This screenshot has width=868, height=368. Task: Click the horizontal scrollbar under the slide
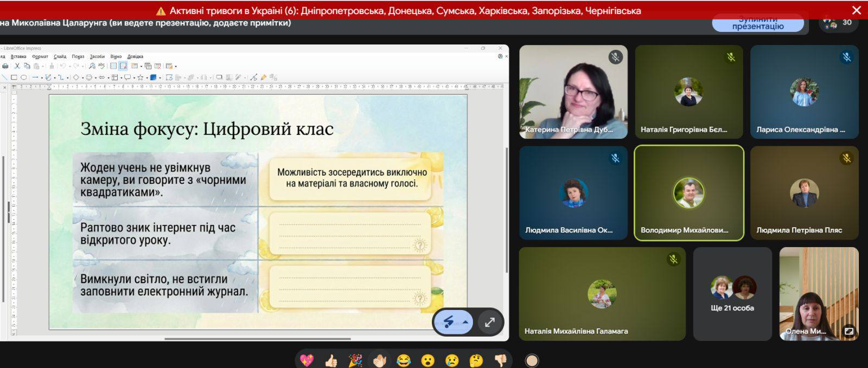point(258,339)
